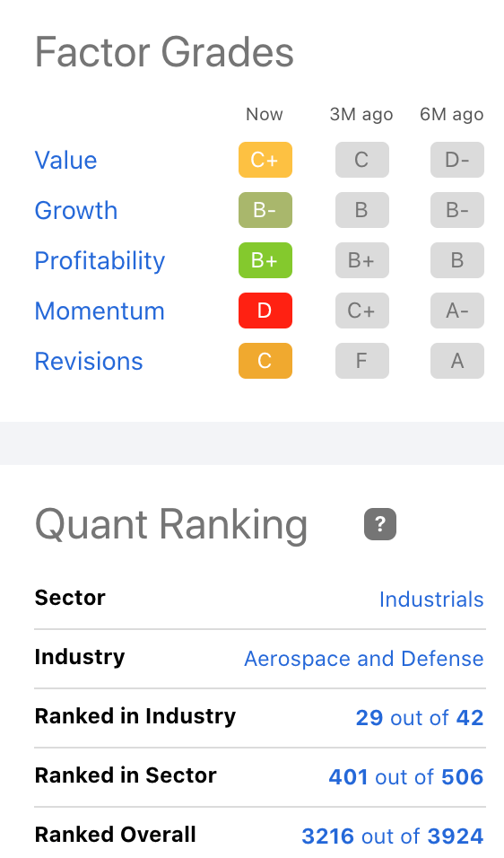The width and height of the screenshot is (504, 858).
Task: Click the current Growth grade B- badge
Action: [x=265, y=210]
